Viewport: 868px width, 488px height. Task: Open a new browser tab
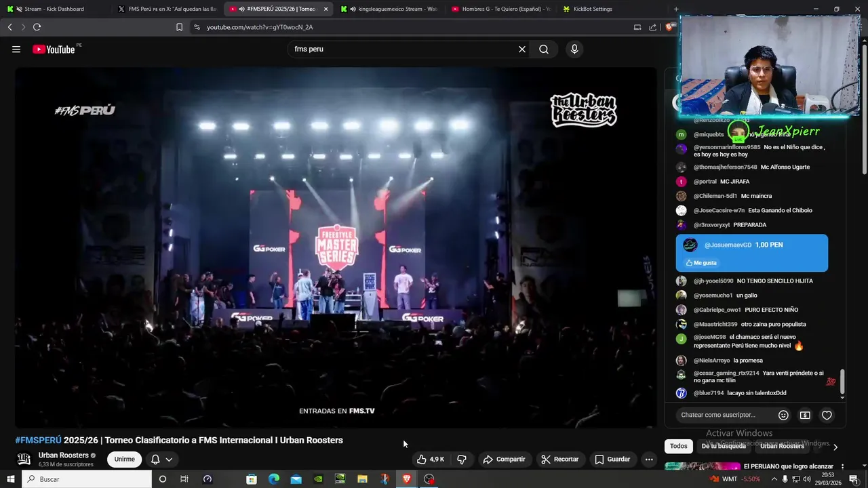coord(675,9)
